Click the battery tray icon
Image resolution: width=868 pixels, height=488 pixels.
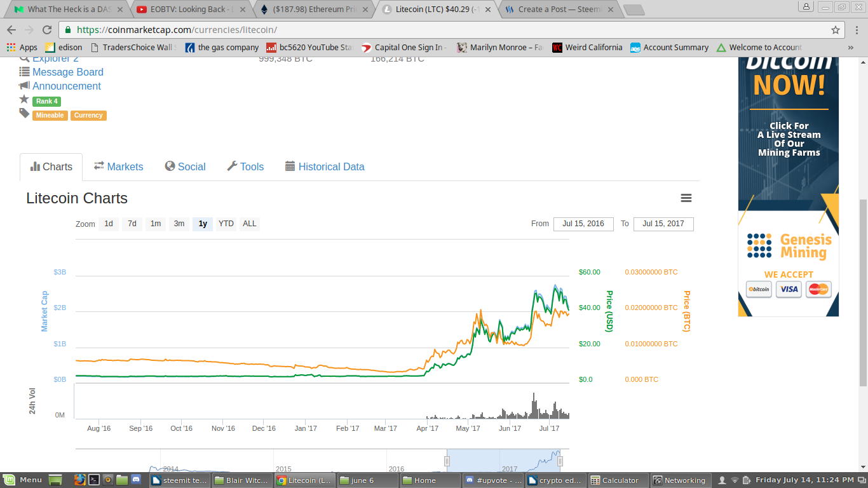(747, 480)
